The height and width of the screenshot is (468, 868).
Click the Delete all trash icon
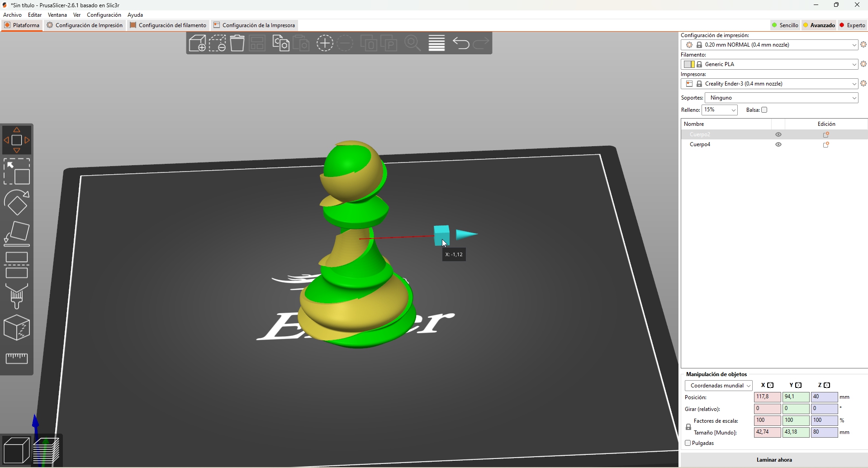coord(237,43)
